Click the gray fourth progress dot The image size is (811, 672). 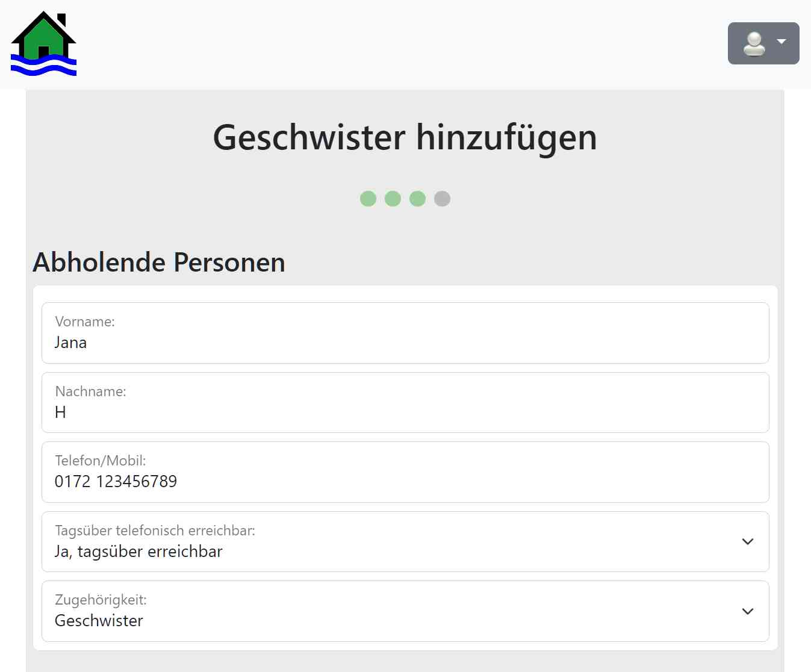[x=443, y=198]
